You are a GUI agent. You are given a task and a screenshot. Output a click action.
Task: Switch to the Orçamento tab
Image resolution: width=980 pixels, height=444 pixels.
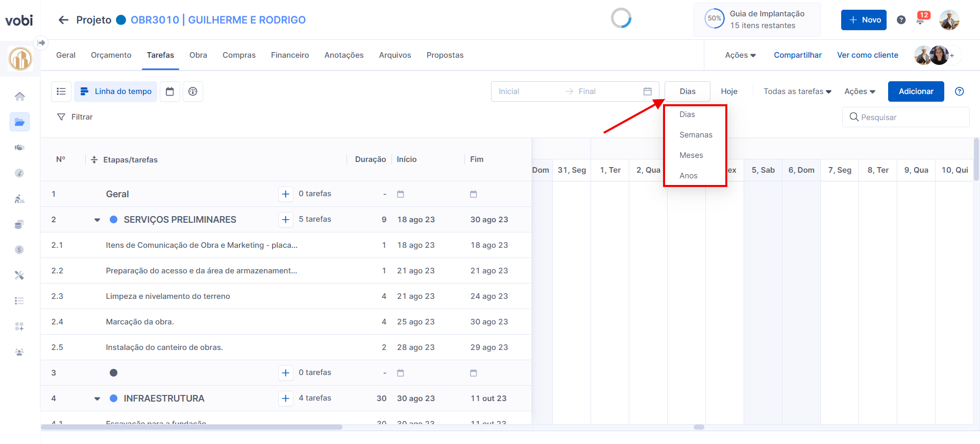111,55
